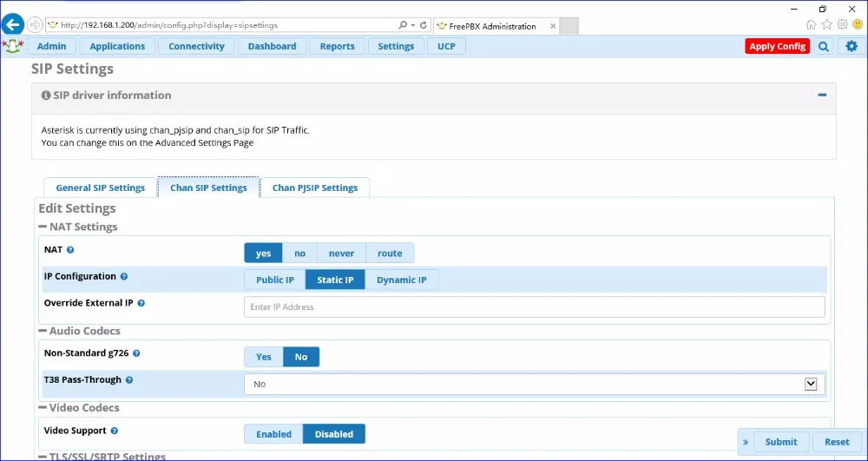Click the help icon beside T38 Pass-Through
The height and width of the screenshot is (461, 868).
click(x=129, y=380)
